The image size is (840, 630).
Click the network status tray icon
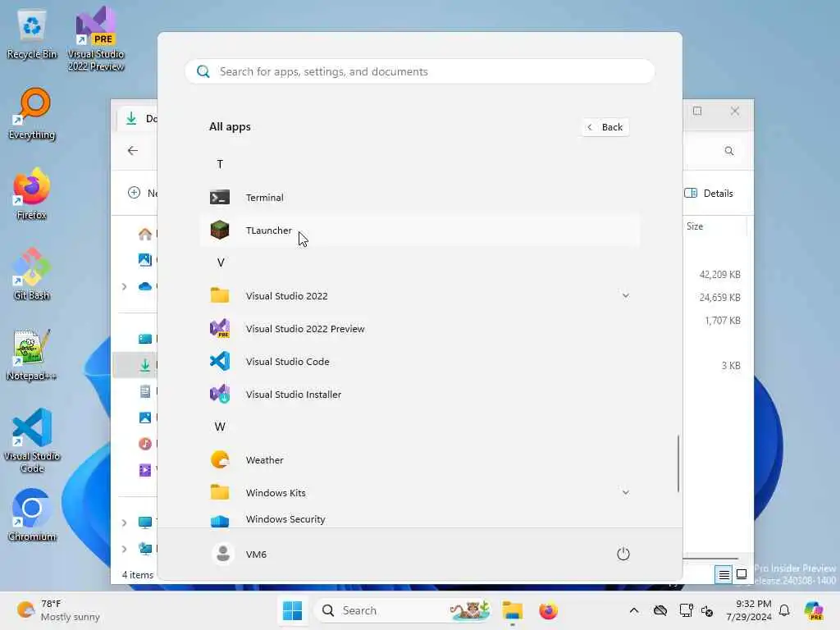[686, 610]
